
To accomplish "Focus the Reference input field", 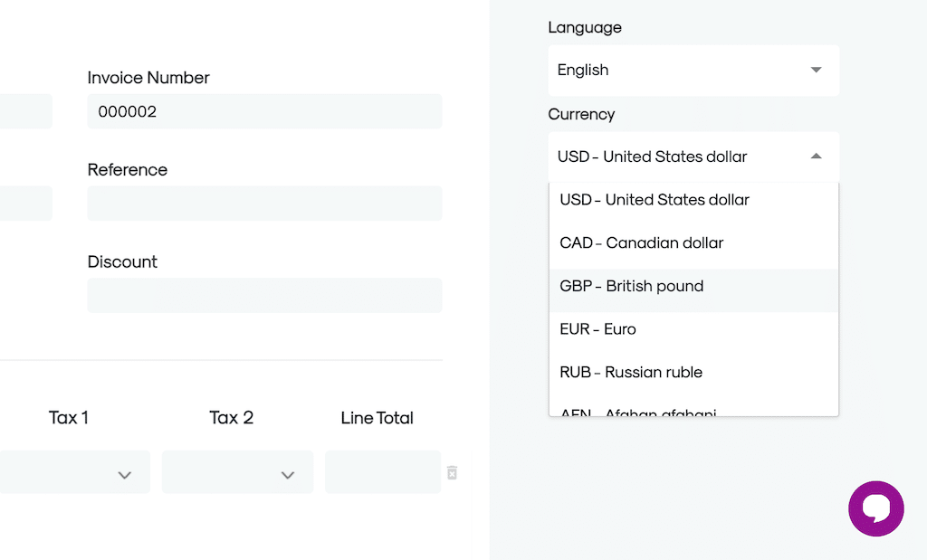I will click(x=264, y=204).
